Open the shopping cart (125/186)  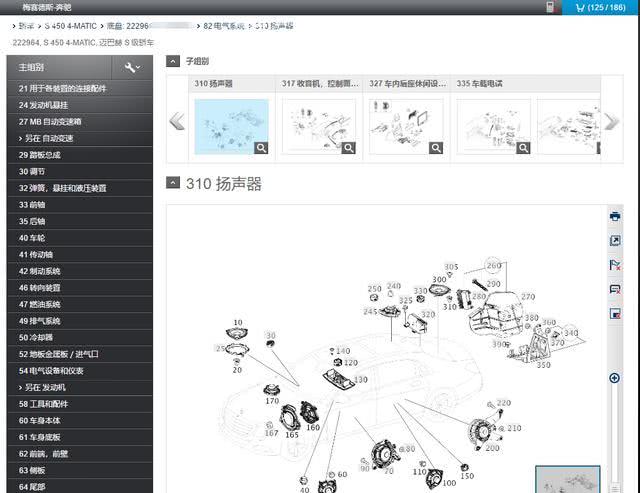600,7
